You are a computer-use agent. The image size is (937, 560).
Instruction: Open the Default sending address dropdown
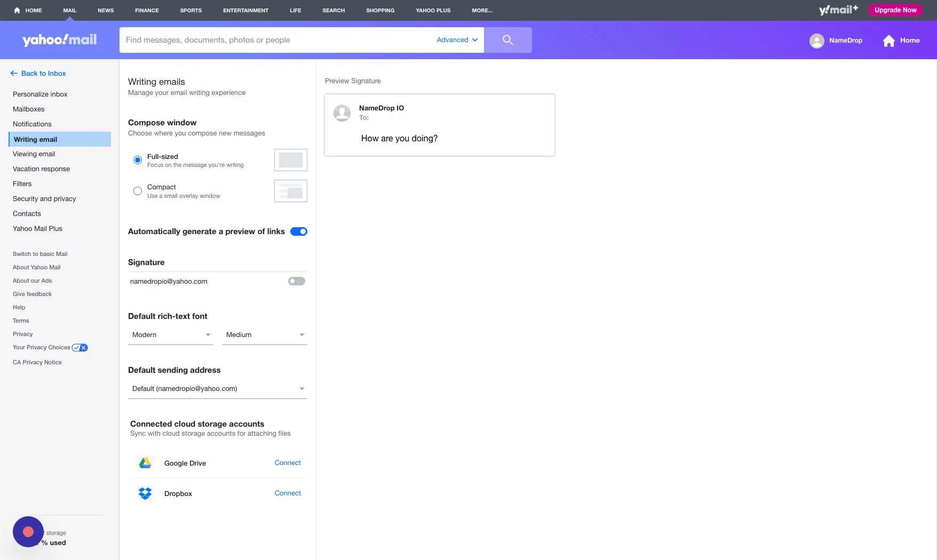tap(218, 389)
